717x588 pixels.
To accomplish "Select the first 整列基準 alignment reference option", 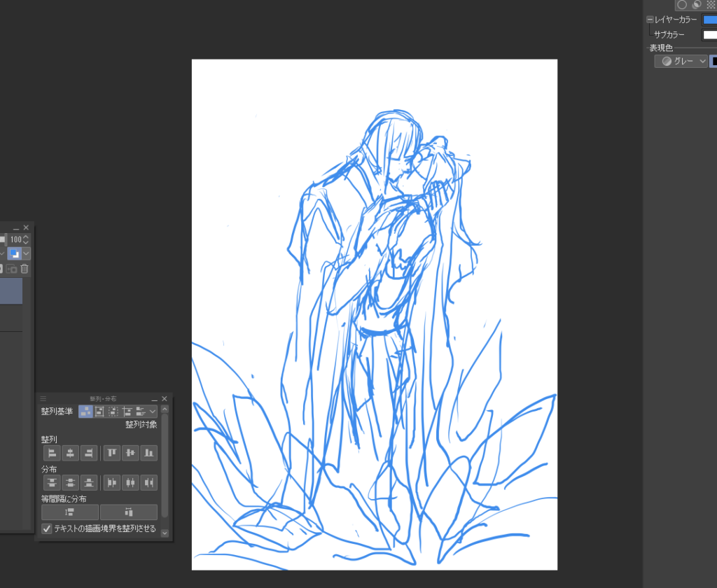I will (85, 412).
